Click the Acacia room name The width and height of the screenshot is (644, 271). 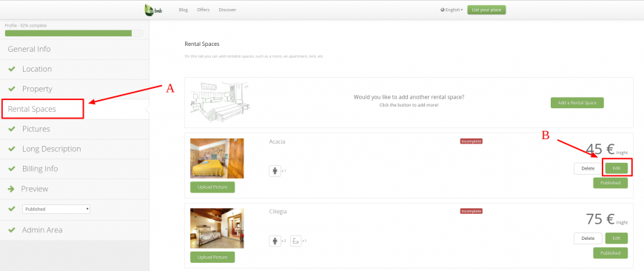point(278,141)
